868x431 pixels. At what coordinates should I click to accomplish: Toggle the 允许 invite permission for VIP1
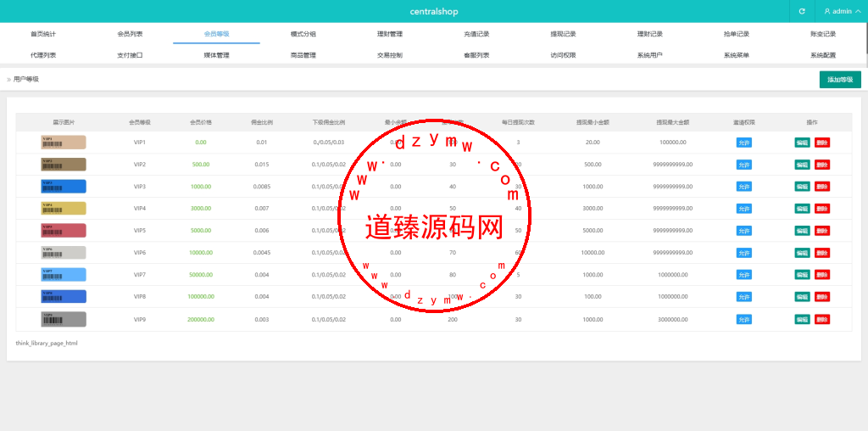click(x=744, y=143)
